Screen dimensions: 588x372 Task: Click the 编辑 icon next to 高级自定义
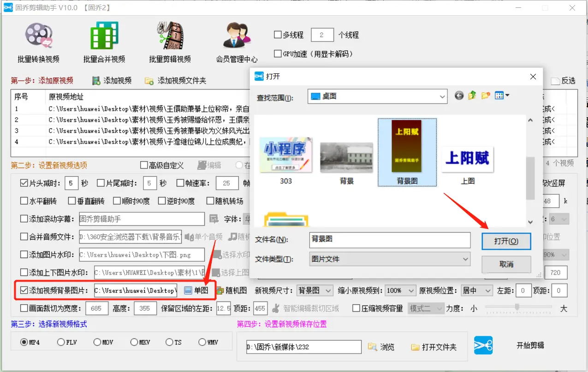click(202, 165)
